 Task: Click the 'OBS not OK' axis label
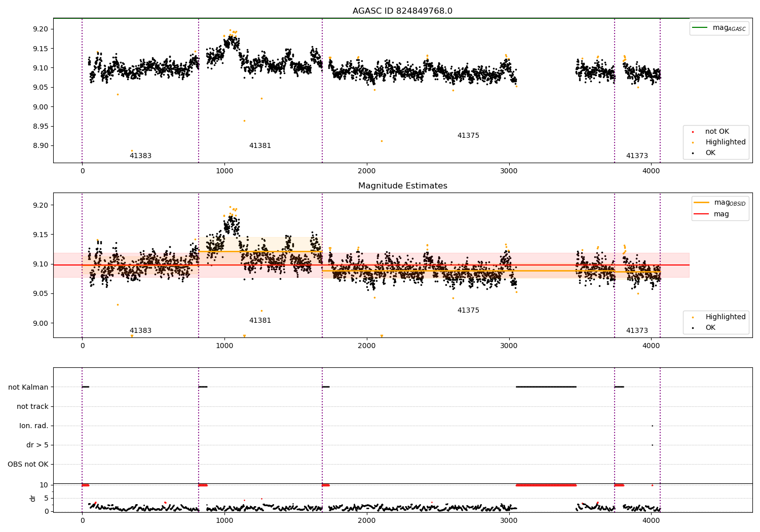click(x=28, y=464)
